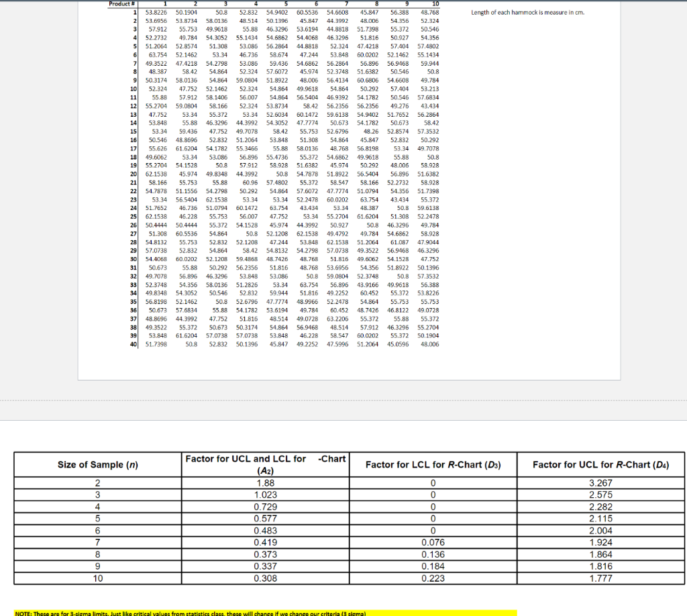Click the A2 value 0.308 for sample size 10
The height and width of the screenshot is (616, 687).
266,578
